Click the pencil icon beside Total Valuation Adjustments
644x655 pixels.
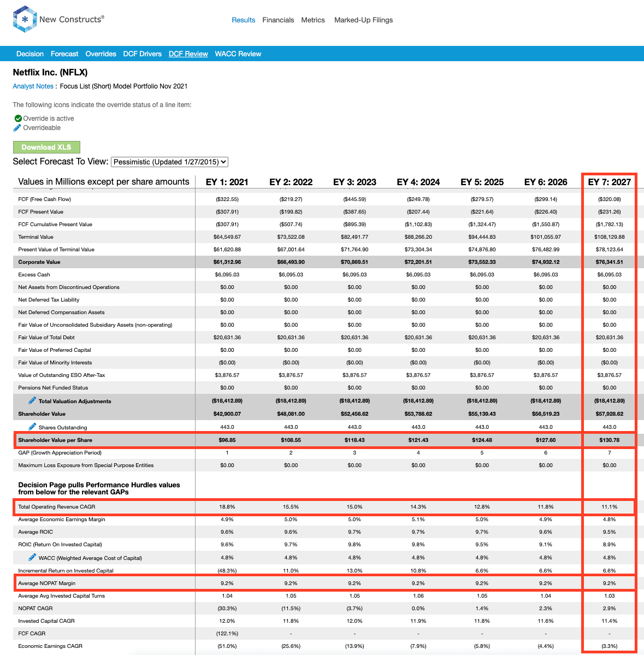pos(32,400)
